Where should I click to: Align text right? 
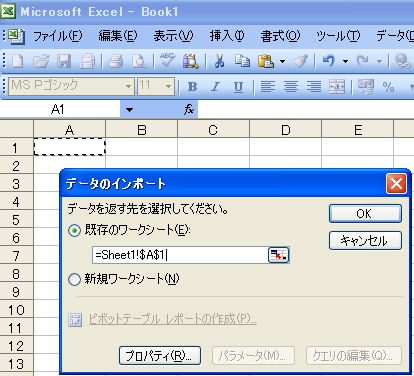[314, 87]
